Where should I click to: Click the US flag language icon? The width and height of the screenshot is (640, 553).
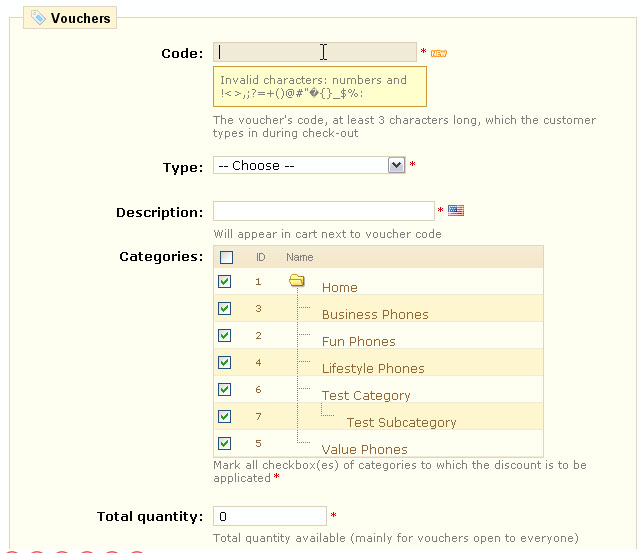point(456,211)
